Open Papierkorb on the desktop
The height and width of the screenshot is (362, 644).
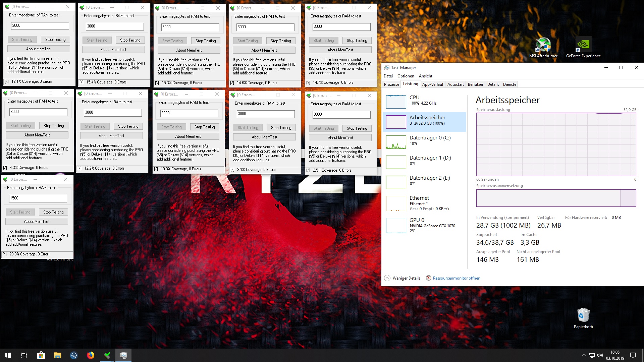(584, 315)
